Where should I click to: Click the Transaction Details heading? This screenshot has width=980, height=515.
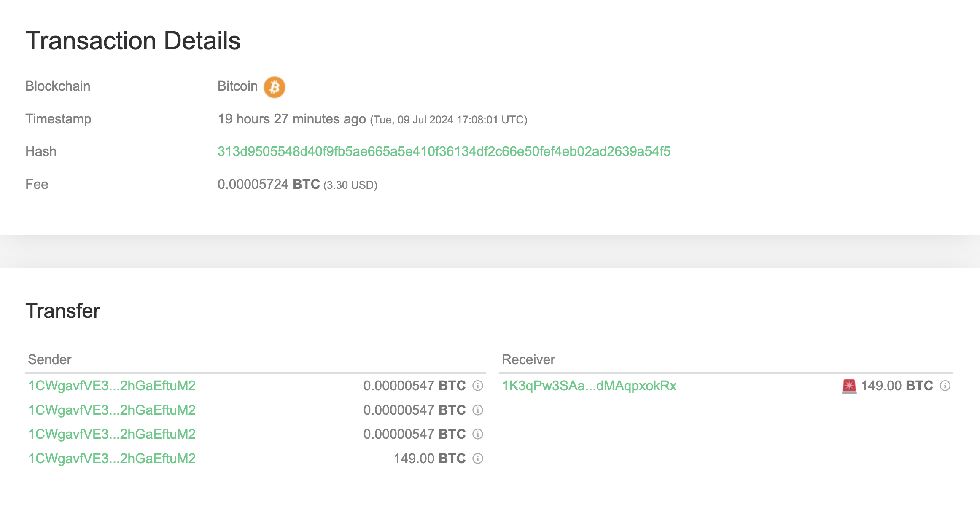pyautogui.click(x=133, y=41)
